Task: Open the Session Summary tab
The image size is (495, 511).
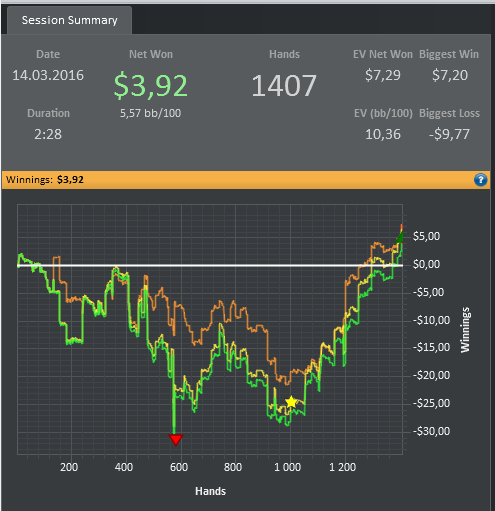Action: click(x=69, y=20)
